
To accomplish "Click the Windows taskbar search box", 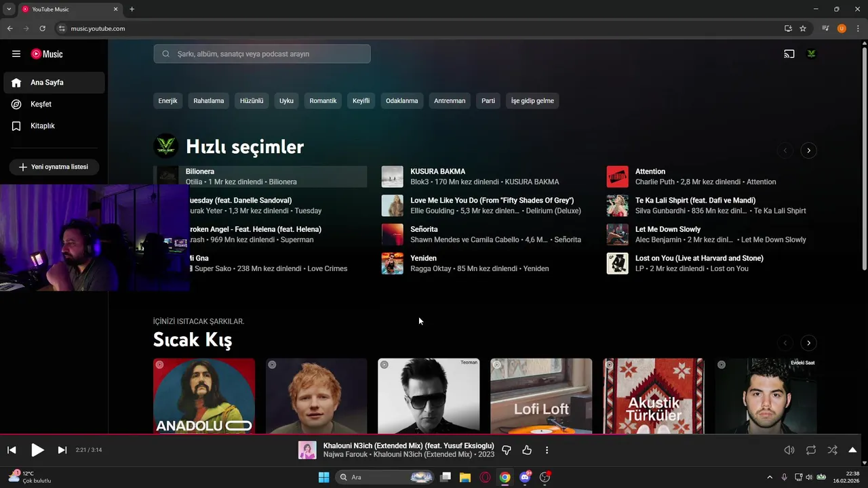I will [384, 477].
